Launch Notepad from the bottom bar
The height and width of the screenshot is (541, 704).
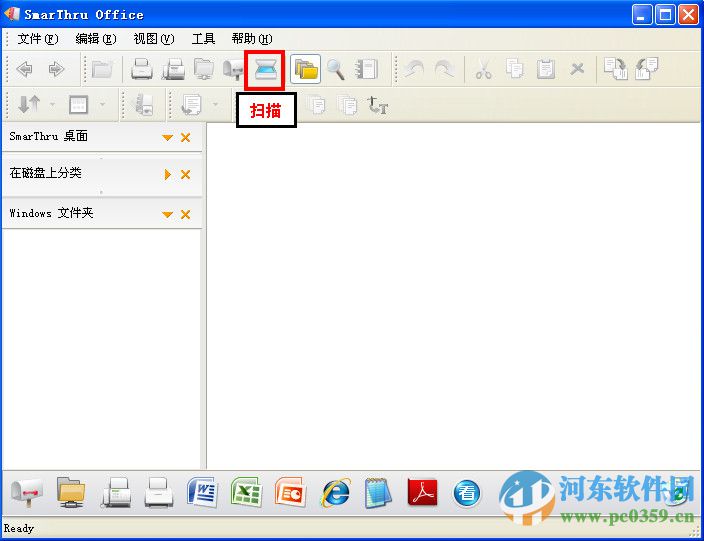[378, 493]
